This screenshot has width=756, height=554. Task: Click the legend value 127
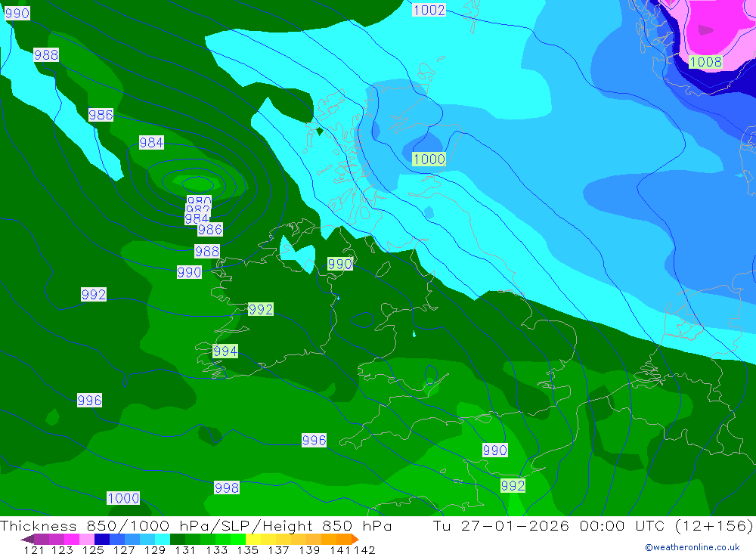(x=124, y=549)
